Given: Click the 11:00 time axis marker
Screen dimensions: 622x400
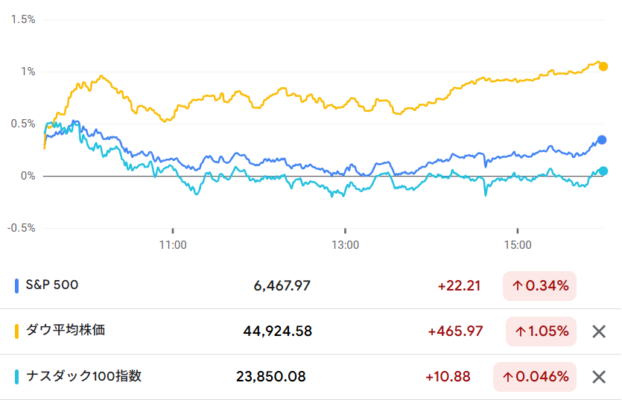Looking at the screenshot, I should coord(173,245).
